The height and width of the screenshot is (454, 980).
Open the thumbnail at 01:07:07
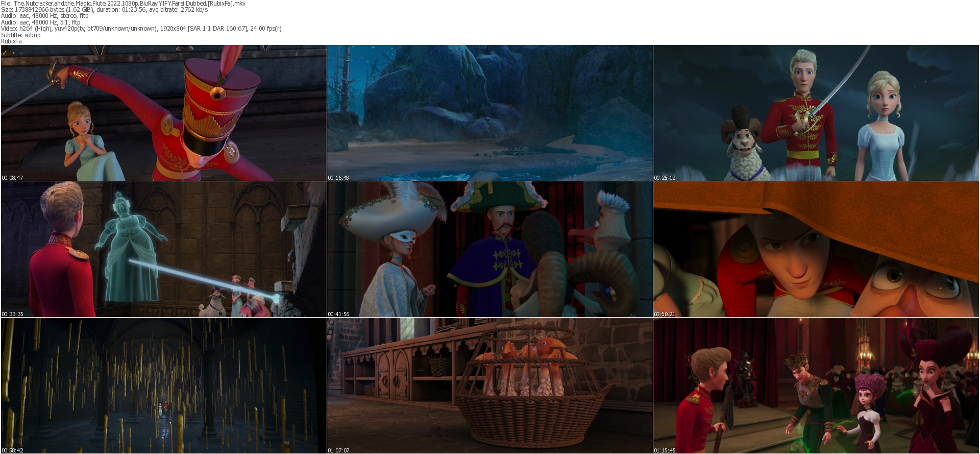pyautogui.click(x=490, y=386)
